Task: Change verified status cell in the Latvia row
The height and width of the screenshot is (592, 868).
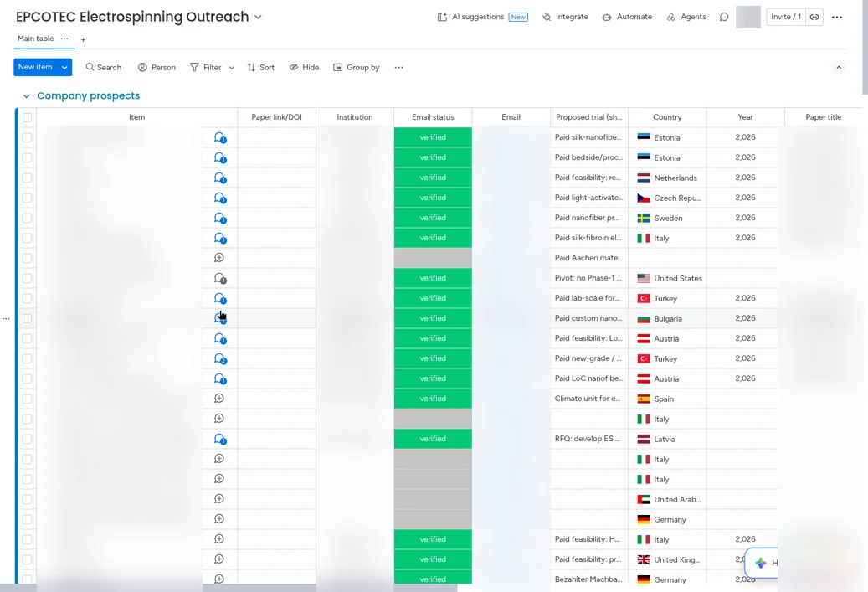Action: [433, 439]
